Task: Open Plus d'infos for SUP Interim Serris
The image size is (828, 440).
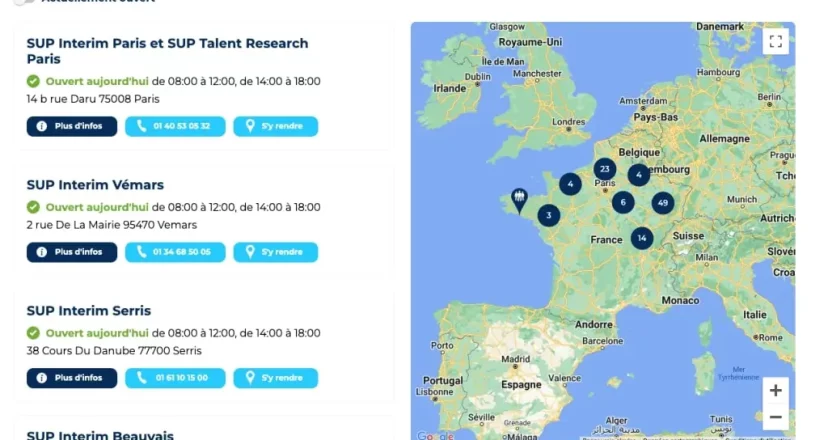Action: (72, 378)
